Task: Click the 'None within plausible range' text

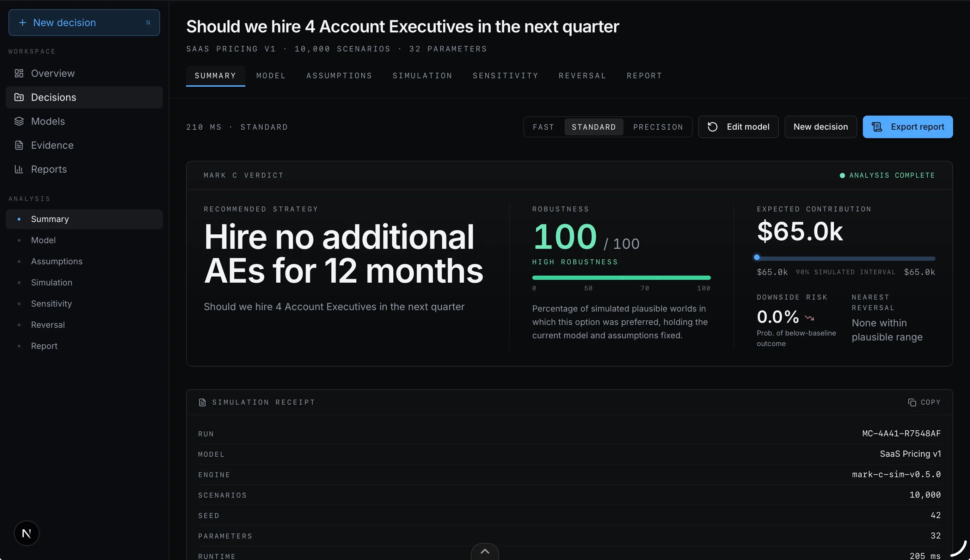Action: (x=887, y=330)
